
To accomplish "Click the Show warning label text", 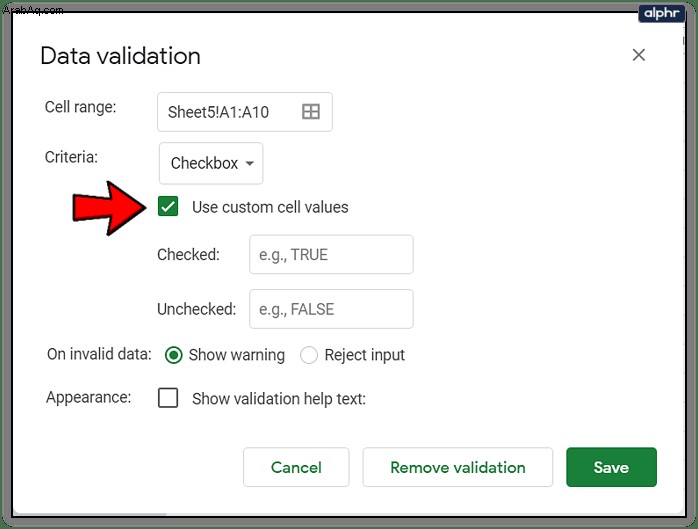I will (x=236, y=355).
